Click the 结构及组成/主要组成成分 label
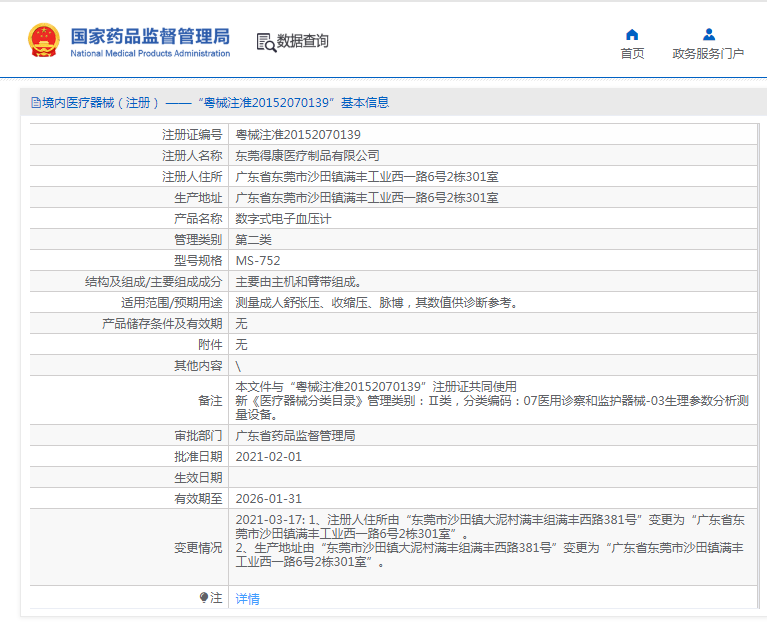Viewport: 767px width, 628px height. (154, 282)
